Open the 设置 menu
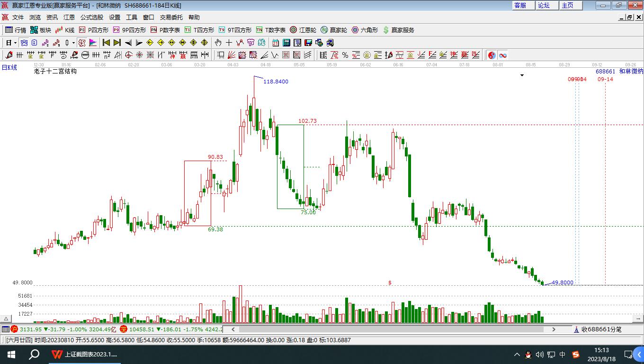 [x=115, y=17]
